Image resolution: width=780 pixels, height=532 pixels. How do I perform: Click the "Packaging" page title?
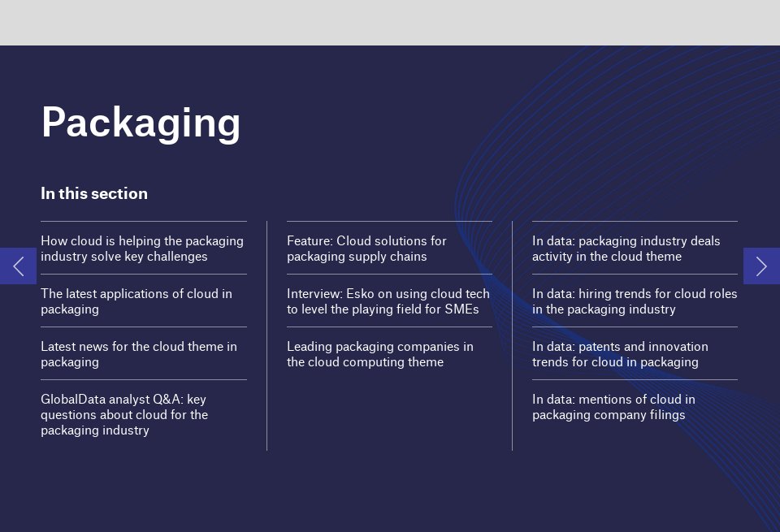141,123
